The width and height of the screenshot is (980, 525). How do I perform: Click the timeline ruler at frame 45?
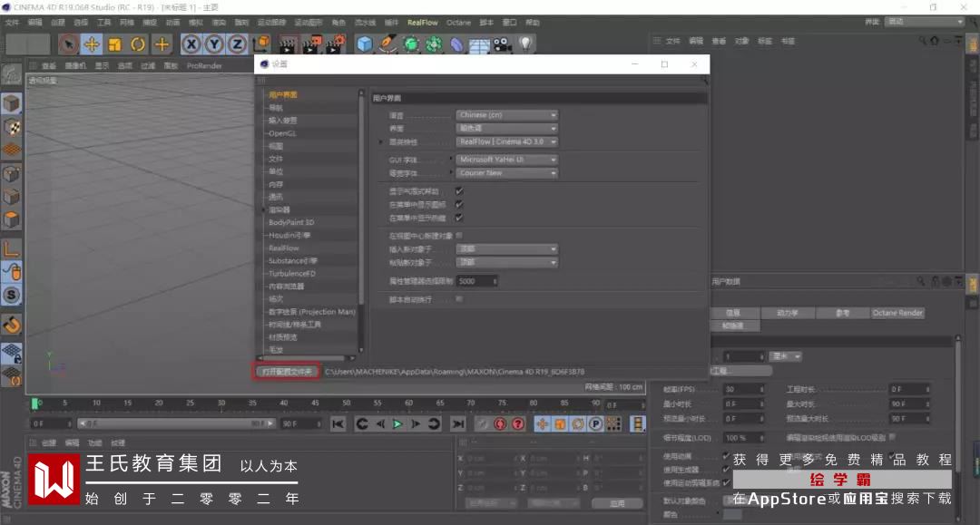[315, 404]
